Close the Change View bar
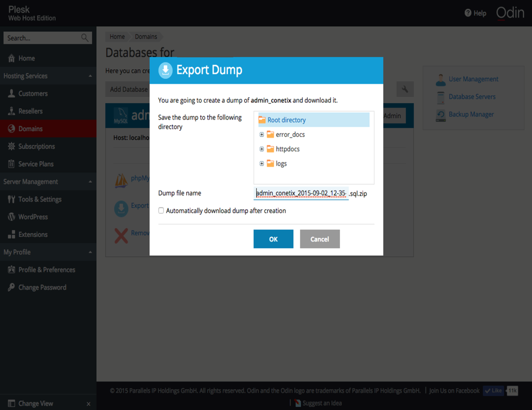The height and width of the screenshot is (410, 532). tap(89, 404)
